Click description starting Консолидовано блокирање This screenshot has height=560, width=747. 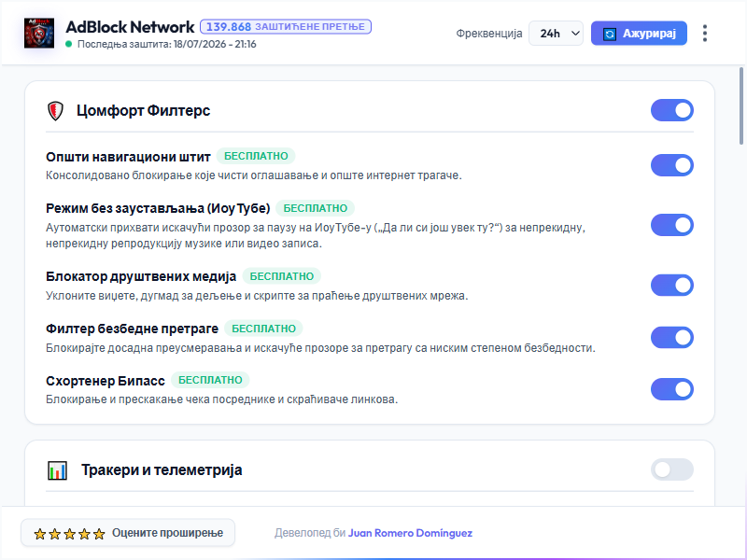coord(254,175)
